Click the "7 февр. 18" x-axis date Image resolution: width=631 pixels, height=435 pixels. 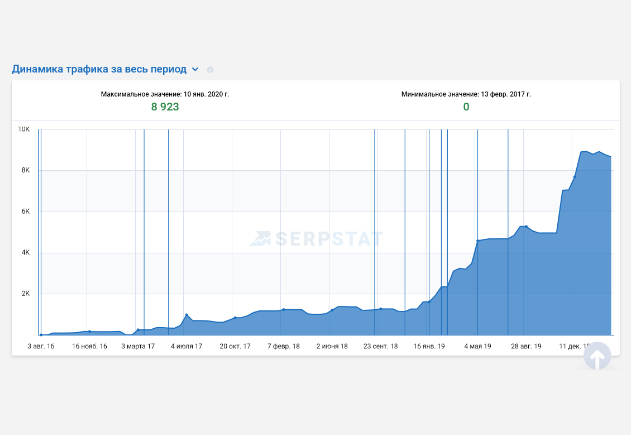(284, 346)
